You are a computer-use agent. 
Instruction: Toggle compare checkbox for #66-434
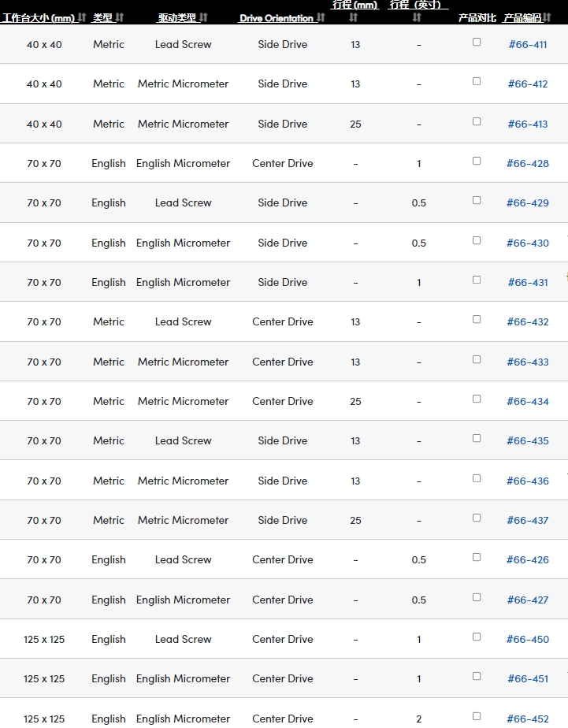coord(477,399)
